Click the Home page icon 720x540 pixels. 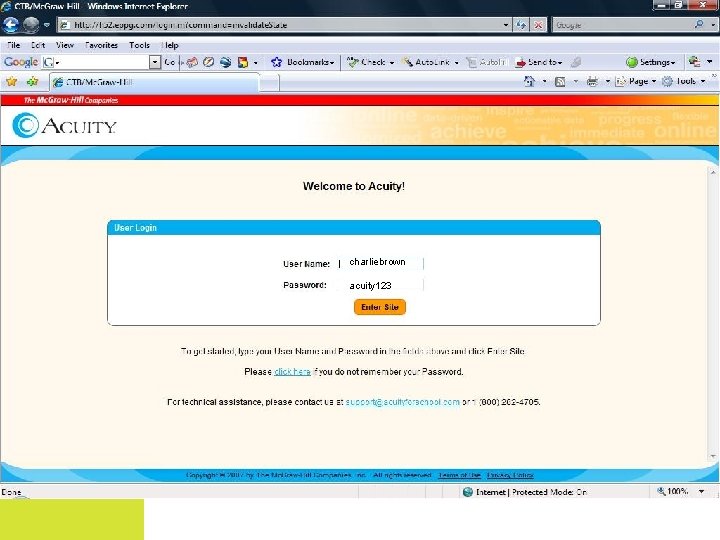click(529, 81)
